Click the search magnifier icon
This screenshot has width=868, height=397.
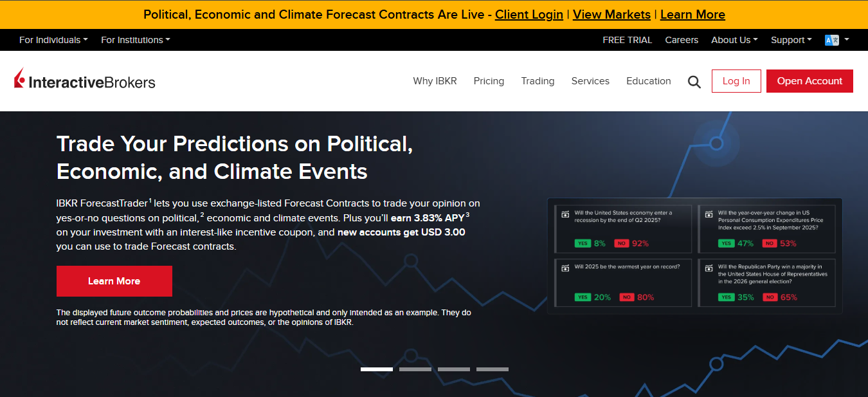(x=694, y=82)
